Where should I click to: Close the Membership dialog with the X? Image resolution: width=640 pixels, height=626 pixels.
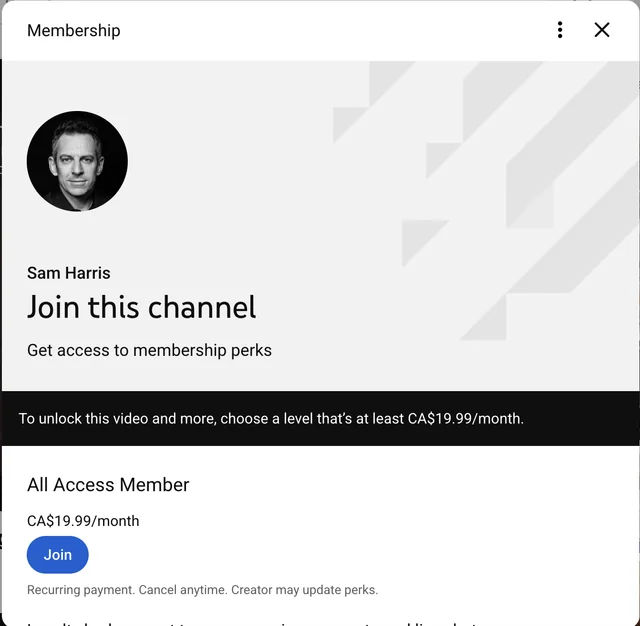click(602, 30)
